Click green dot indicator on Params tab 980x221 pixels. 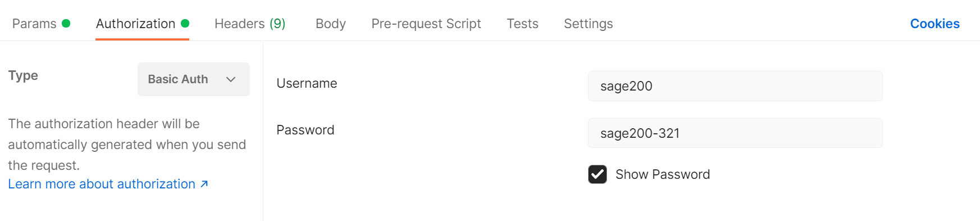[x=66, y=23]
